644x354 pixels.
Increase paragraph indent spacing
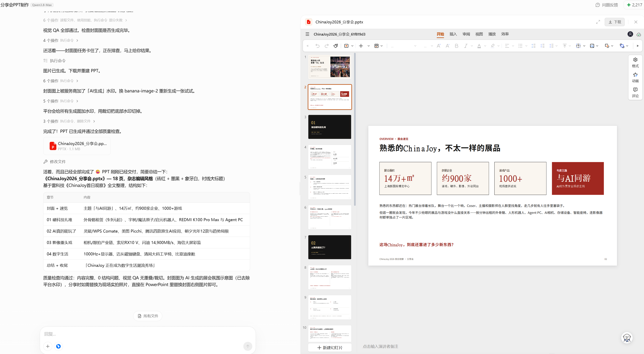point(533,46)
